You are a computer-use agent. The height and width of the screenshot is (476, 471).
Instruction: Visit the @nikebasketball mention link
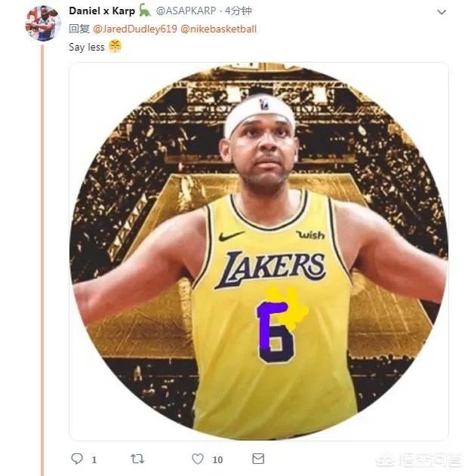pos(218,29)
